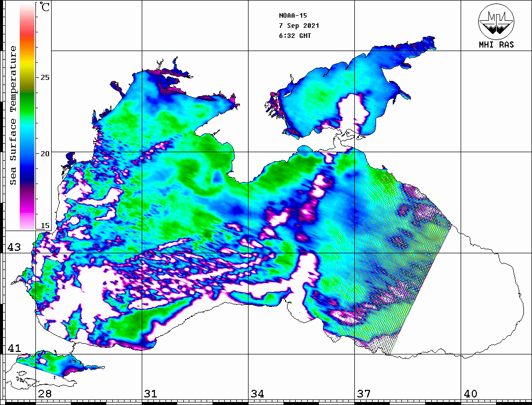Image resolution: width=532 pixels, height=405 pixels.
Task: Select the 'NOAA-15' satellite label
Action: pyautogui.click(x=293, y=16)
